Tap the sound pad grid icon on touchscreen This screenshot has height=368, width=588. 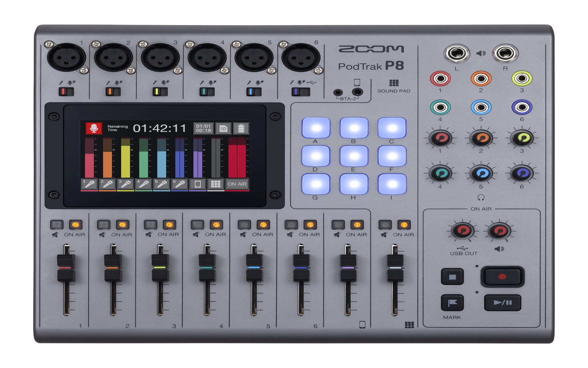click(x=216, y=184)
